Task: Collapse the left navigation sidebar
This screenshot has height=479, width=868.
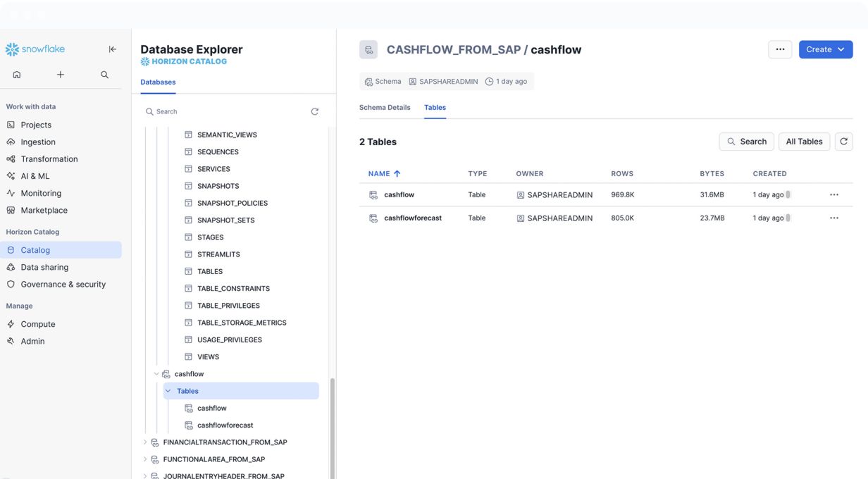Action: coord(112,49)
